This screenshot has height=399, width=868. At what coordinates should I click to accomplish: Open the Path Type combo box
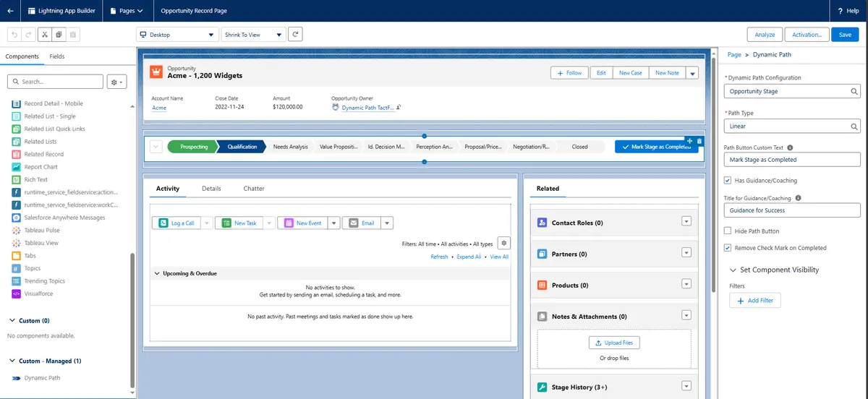[792, 126]
